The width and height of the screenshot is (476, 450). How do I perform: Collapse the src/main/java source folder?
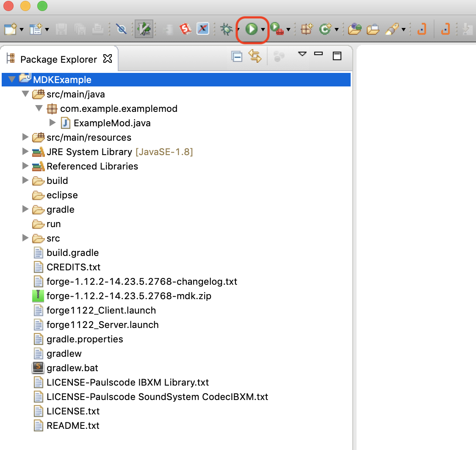(25, 94)
